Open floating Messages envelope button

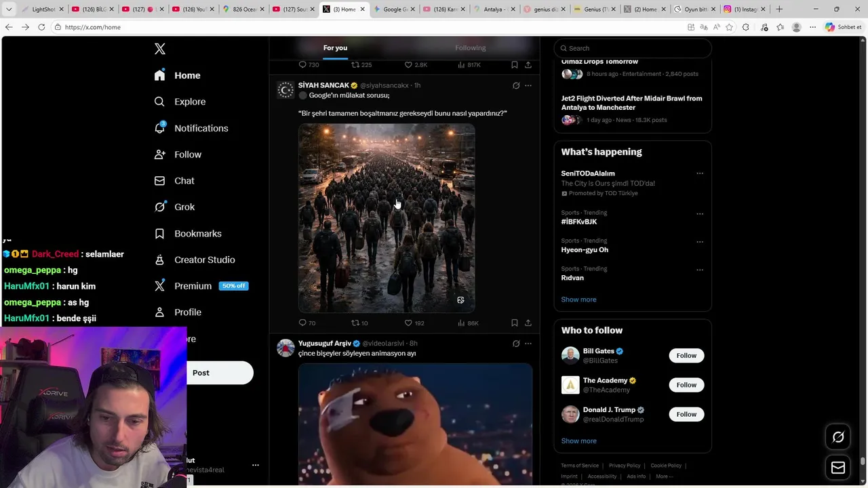838,468
